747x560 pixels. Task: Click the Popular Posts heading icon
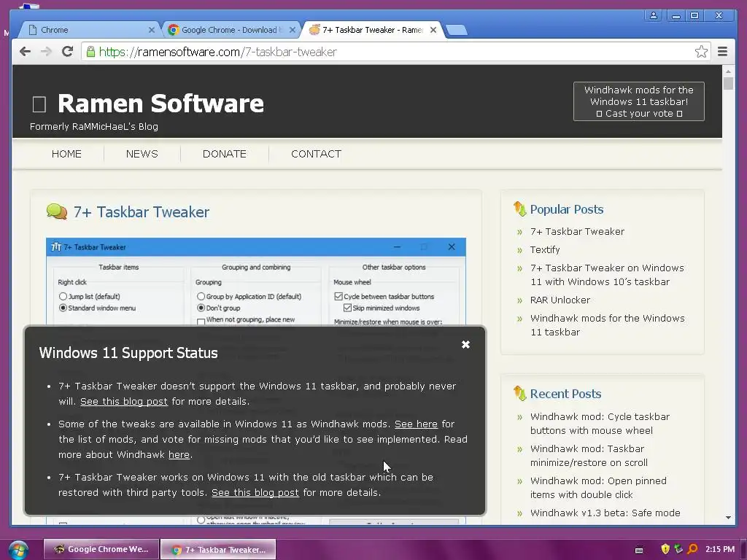519,209
